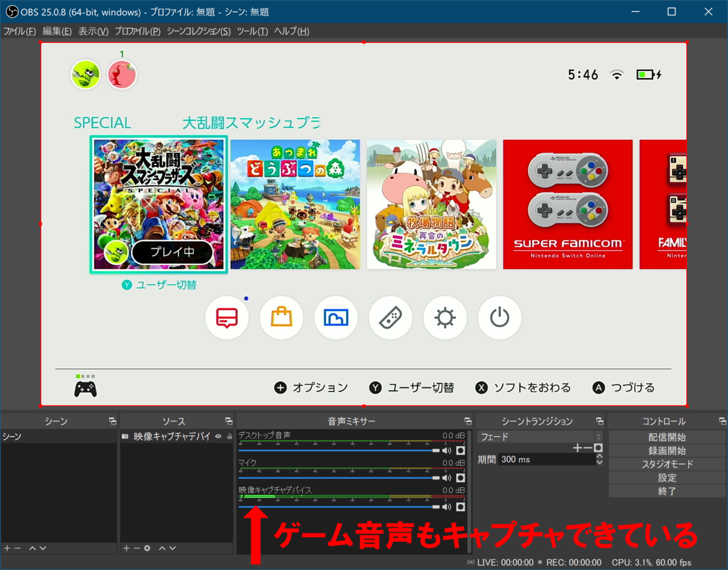This screenshot has width=728, height=570.
Task: Move the scene down in the list
Action: 42,548
